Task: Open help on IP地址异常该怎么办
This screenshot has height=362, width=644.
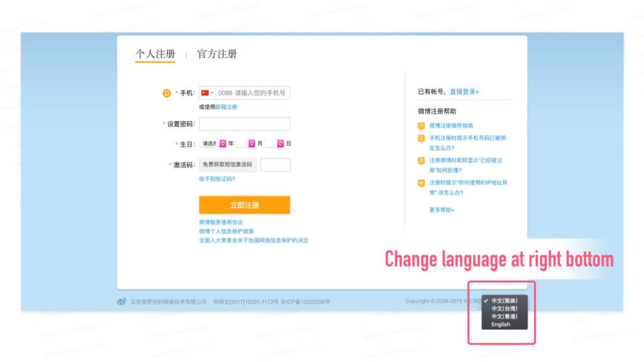Action: [468, 187]
